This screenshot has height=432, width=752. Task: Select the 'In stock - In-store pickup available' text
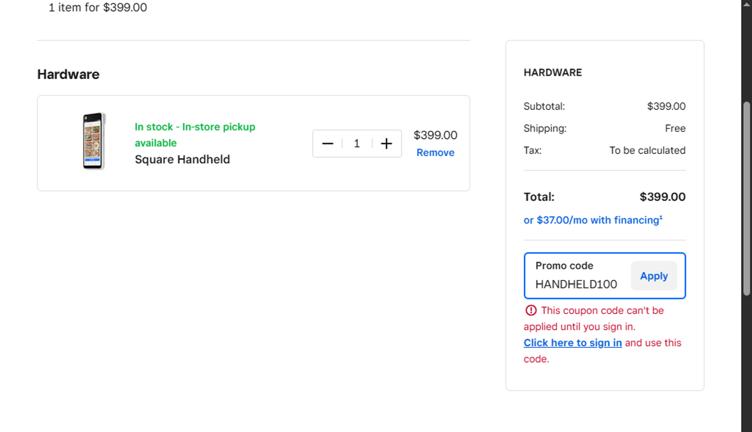coord(195,135)
